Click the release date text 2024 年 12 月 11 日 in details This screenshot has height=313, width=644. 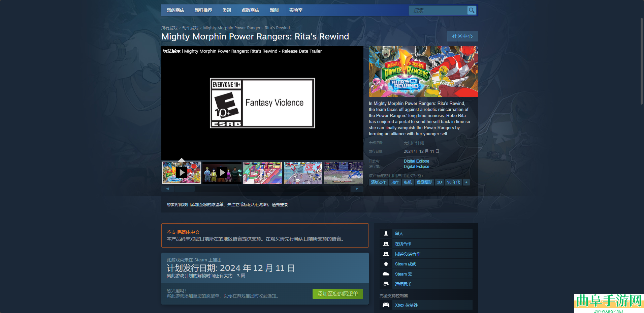coord(421,151)
